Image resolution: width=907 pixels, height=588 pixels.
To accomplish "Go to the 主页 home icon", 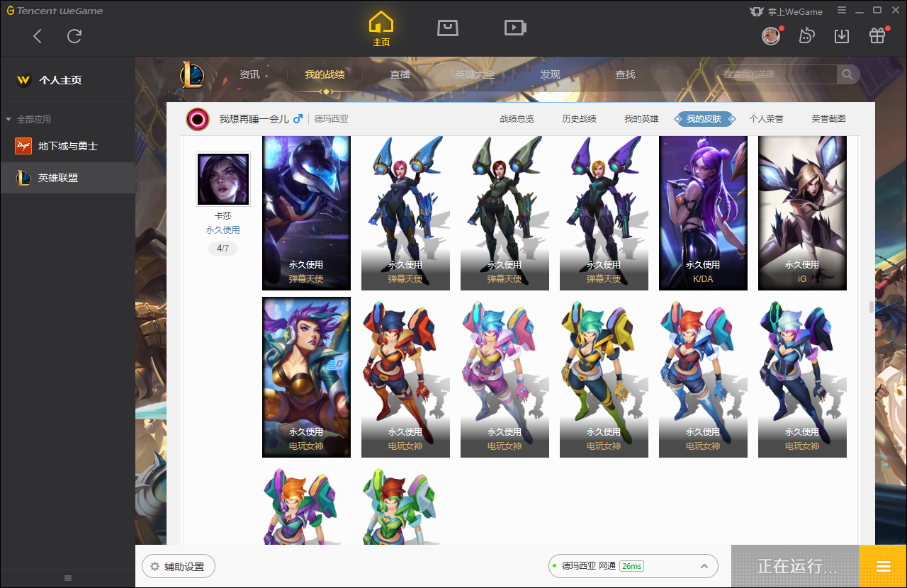I will coord(381,28).
